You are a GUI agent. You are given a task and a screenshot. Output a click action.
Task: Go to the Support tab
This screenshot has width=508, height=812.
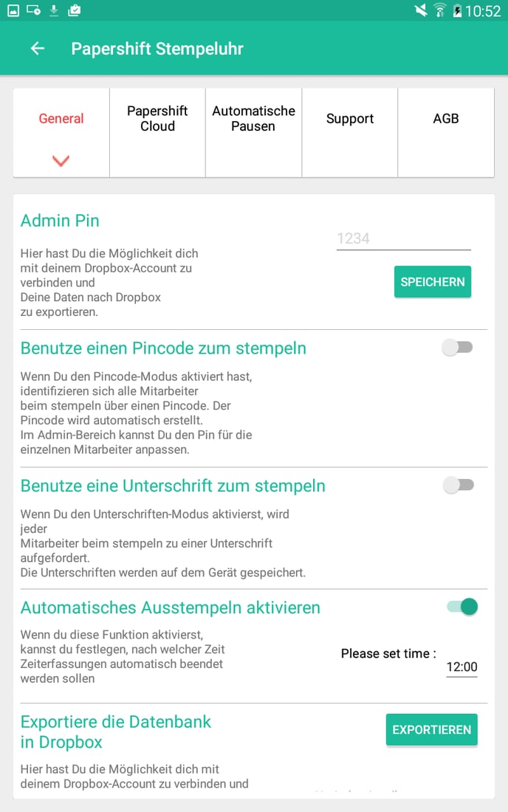[350, 119]
